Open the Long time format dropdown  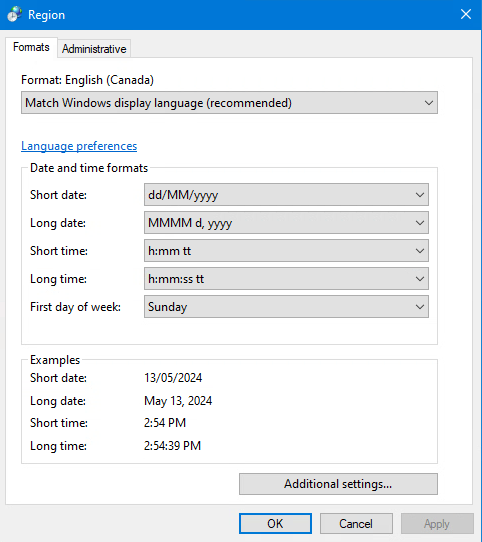286,279
